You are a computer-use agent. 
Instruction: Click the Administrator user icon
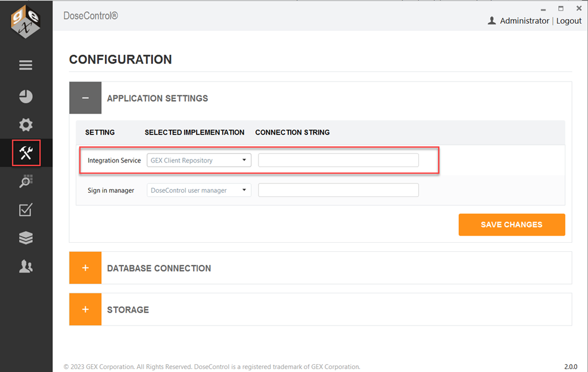(491, 21)
